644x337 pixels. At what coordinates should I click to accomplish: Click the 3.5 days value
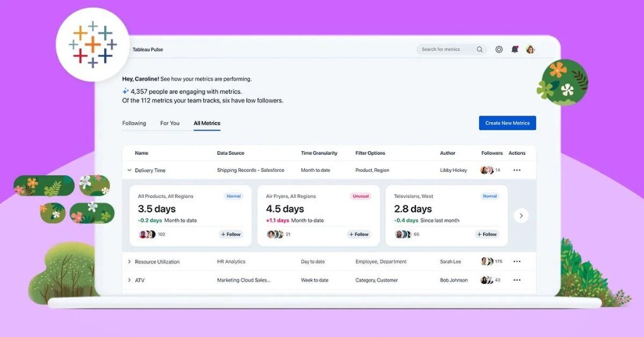[157, 209]
